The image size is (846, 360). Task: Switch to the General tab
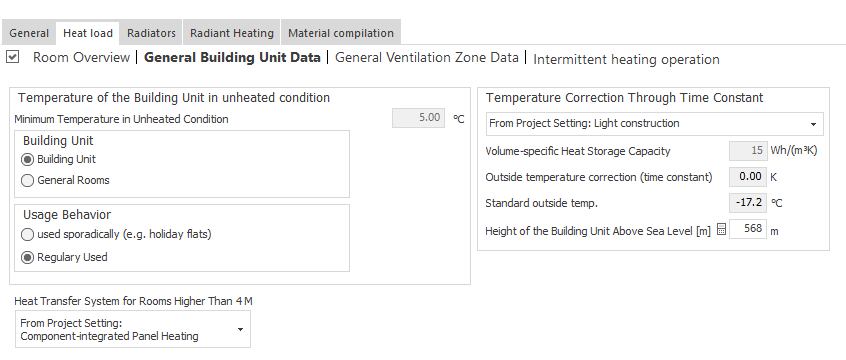click(29, 33)
